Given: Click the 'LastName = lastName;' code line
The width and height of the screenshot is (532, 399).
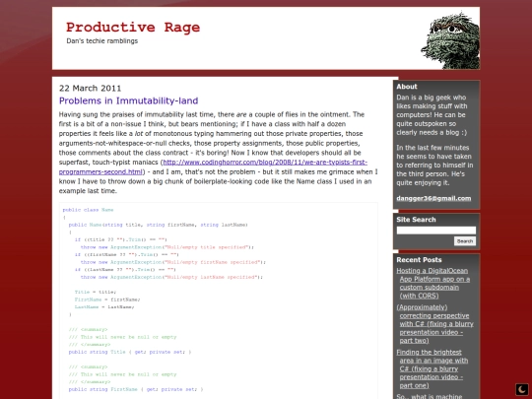Looking at the screenshot, I should pos(104,307).
